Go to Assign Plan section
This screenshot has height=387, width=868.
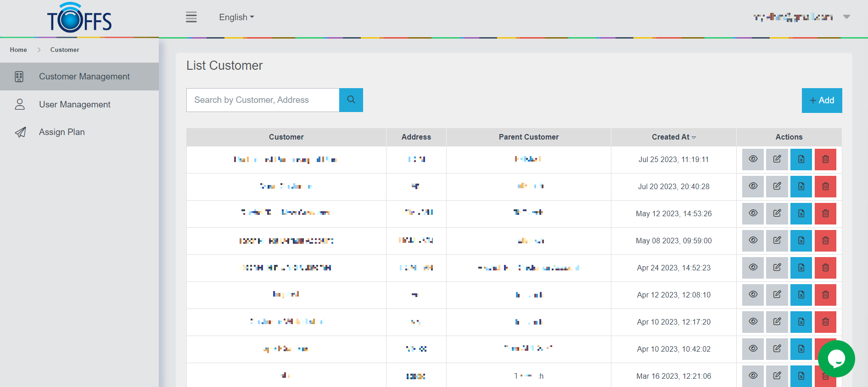[62, 132]
